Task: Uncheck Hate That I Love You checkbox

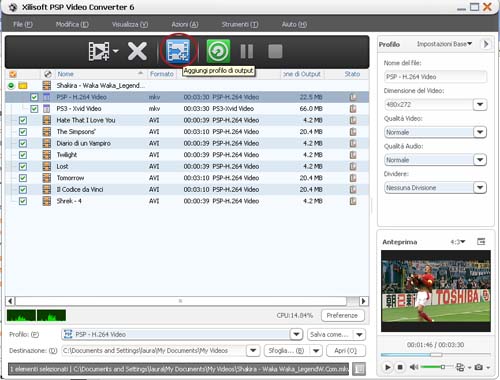Action: click(x=23, y=120)
